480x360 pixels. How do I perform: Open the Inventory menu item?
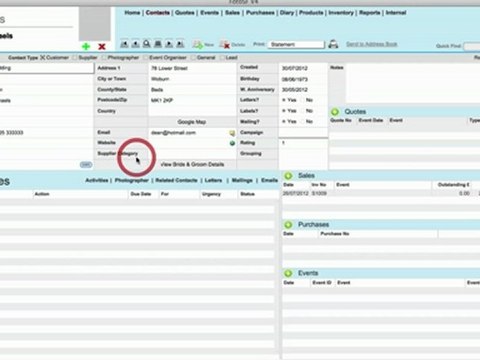[x=341, y=13]
